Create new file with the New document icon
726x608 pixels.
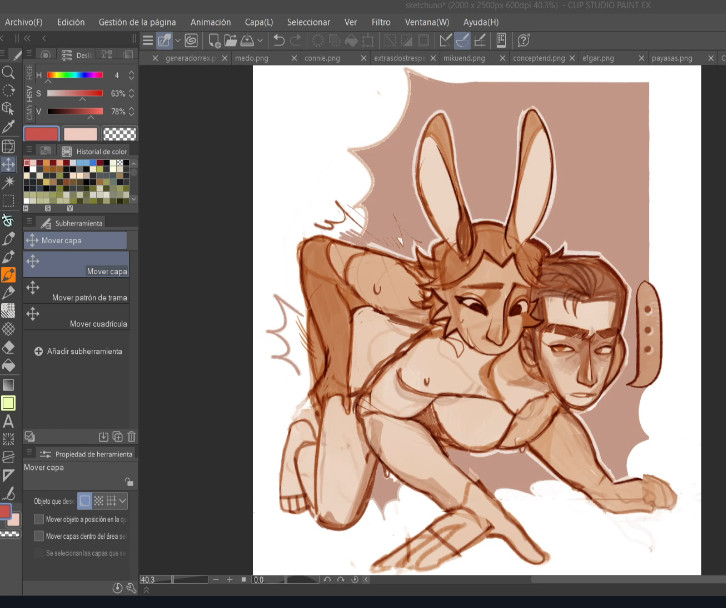[x=214, y=41]
